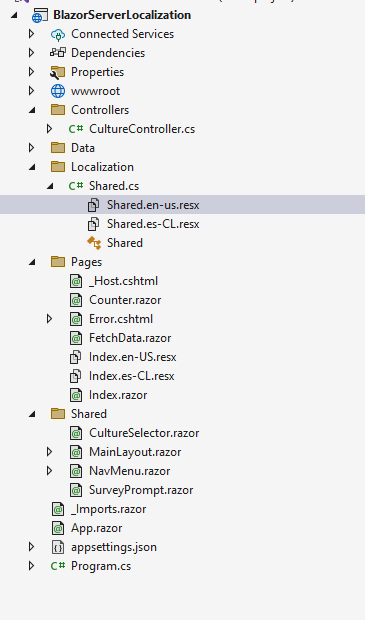Screen dimensions: 365x620
Task: Click the Localization folder icon
Action: click(x=58, y=167)
